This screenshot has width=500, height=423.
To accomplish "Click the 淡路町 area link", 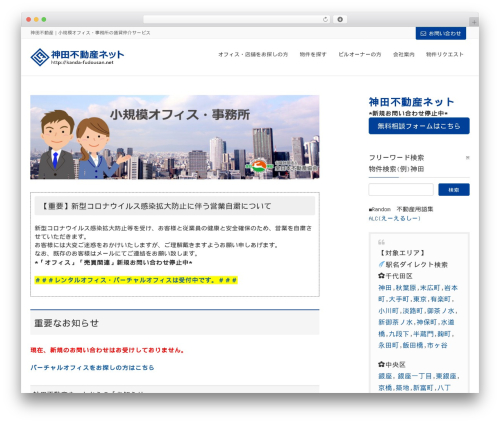I will click(x=412, y=311).
